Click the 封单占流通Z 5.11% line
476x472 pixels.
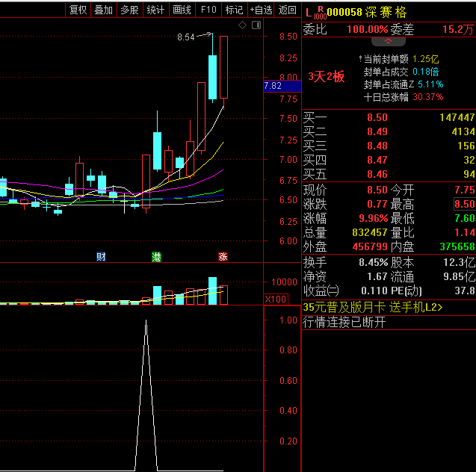tap(404, 84)
